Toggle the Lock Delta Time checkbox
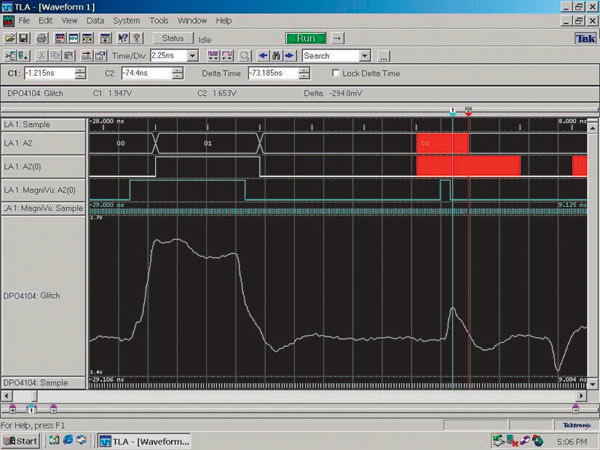Image resolution: width=600 pixels, height=450 pixels. click(x=336, y=73)
